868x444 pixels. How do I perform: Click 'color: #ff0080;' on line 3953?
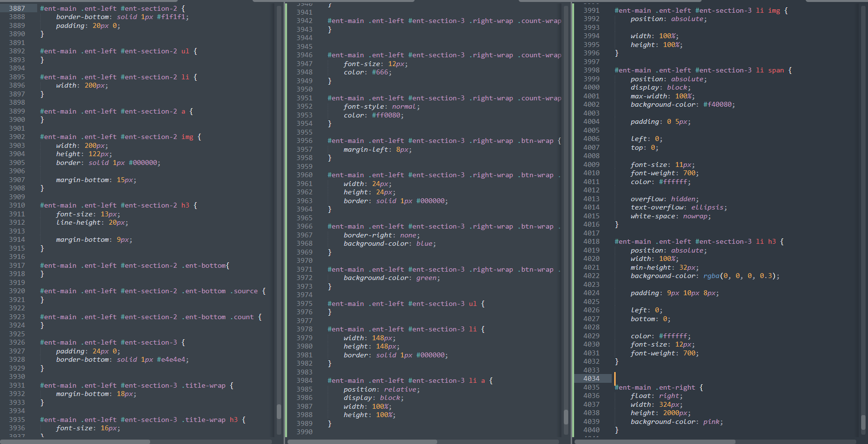(x=374, y=116)
